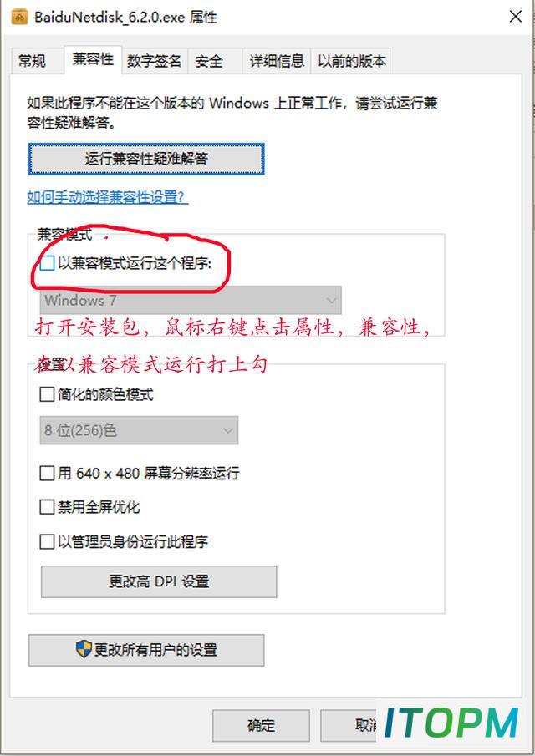Screen dimensions: 535x756
Task: Open 如何手动选择兼容性设置 link
Action: (107, 197)
